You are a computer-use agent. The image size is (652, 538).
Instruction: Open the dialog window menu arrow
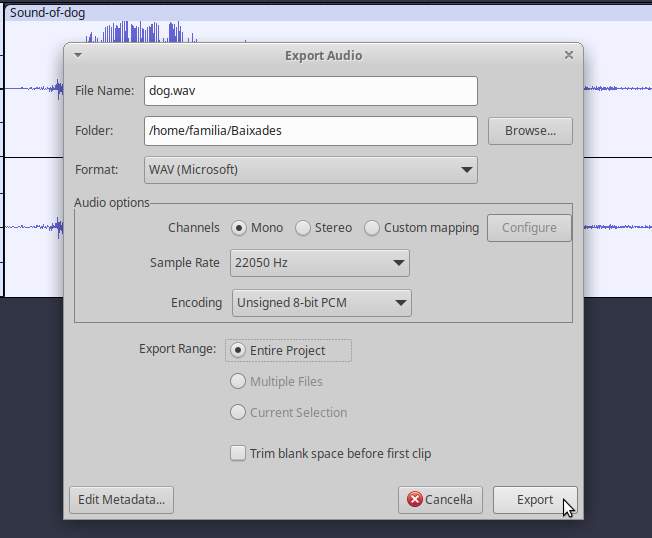pyautogui.click(x=78, y=55)
